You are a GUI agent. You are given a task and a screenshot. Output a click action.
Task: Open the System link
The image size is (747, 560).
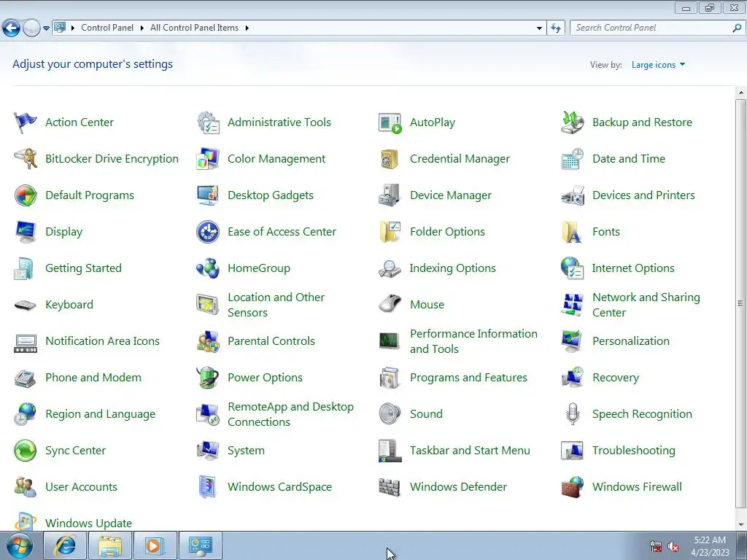246,451
